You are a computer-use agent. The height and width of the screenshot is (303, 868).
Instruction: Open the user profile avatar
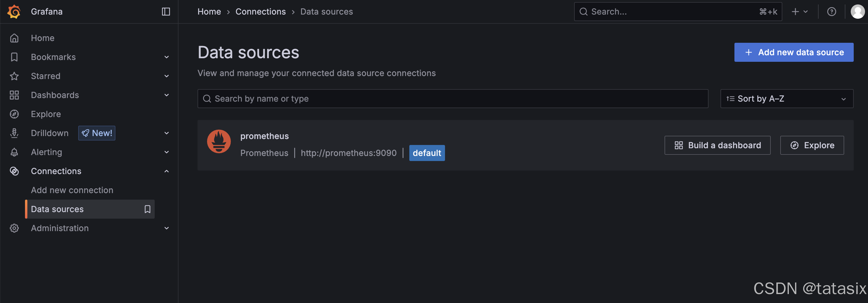coord(857,12)
